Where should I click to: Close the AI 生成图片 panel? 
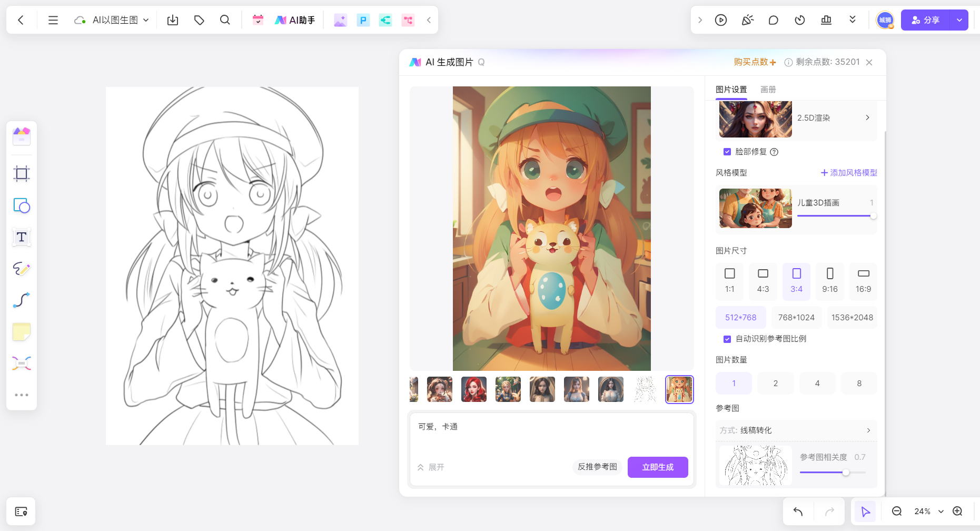click(869, 62)
